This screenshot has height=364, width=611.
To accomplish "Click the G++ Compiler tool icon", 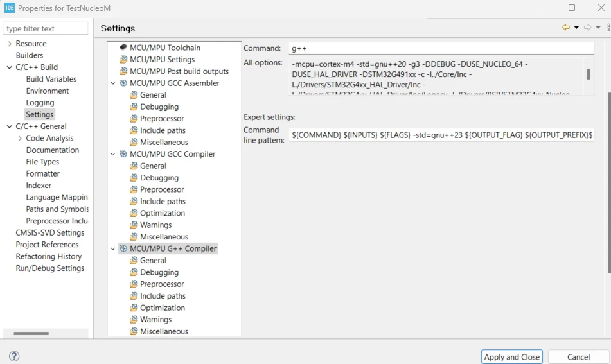I will [123, 248].
